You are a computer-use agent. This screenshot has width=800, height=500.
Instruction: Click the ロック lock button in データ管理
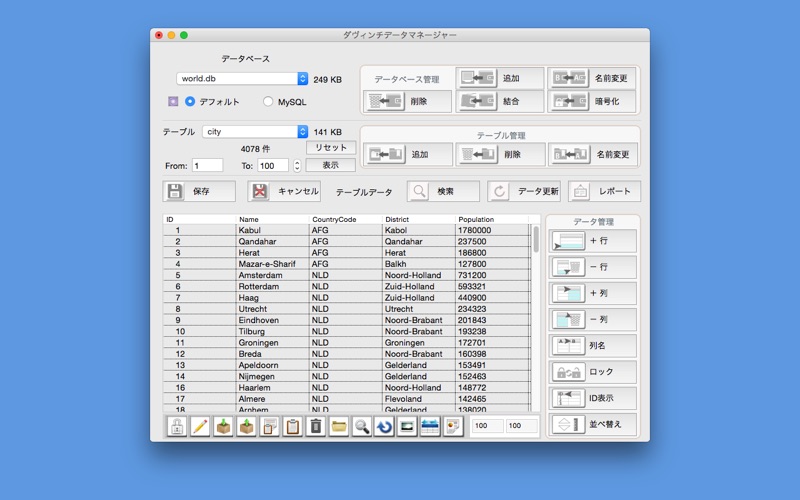593,372
